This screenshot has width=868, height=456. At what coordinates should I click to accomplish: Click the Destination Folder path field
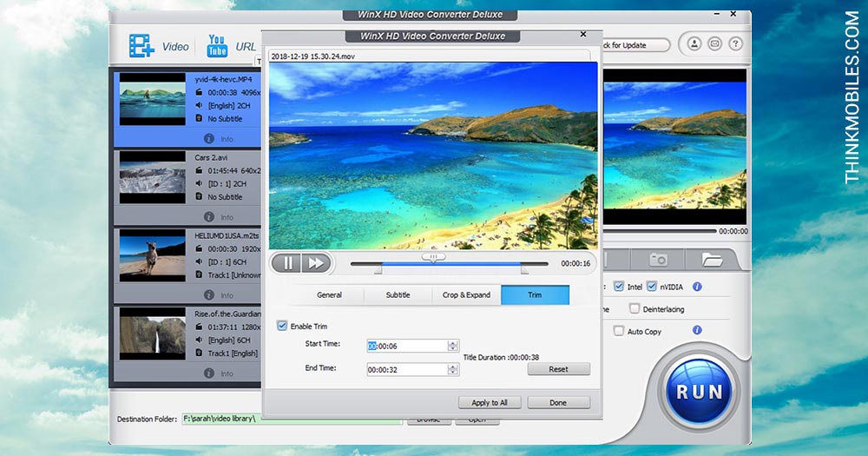point(292,419)
